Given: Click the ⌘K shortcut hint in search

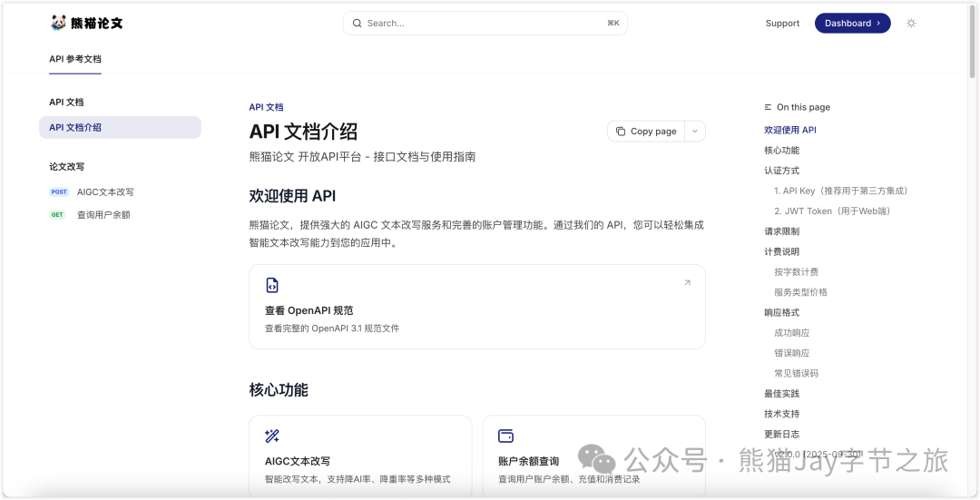Looking at the screenshot, I should pos(613,23).
